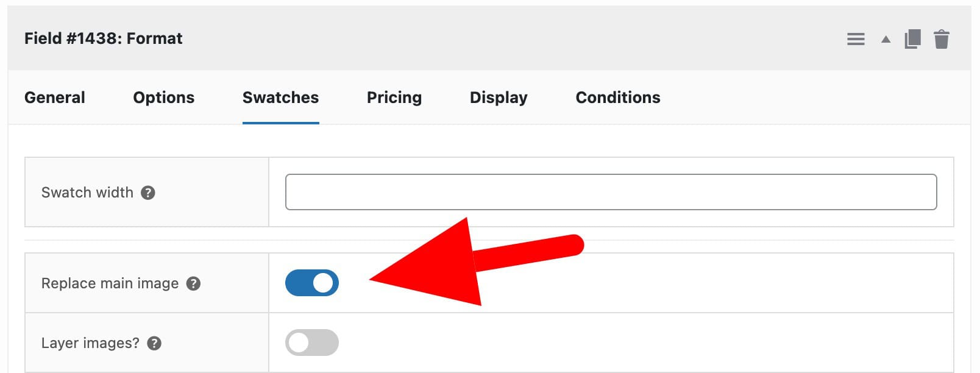Image resolution: width=980 pixels, height=373 pixels.
Task: Click the blue knob of the Replace main image switch
Action: pos(322,283)
